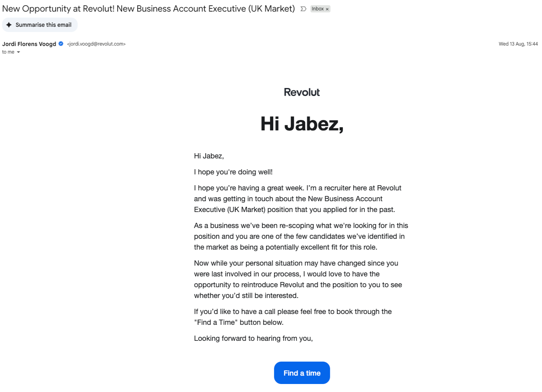This screenshot has width=542, height=392.
Task: Click the "to me" recipient text
Action: [8, 52]
